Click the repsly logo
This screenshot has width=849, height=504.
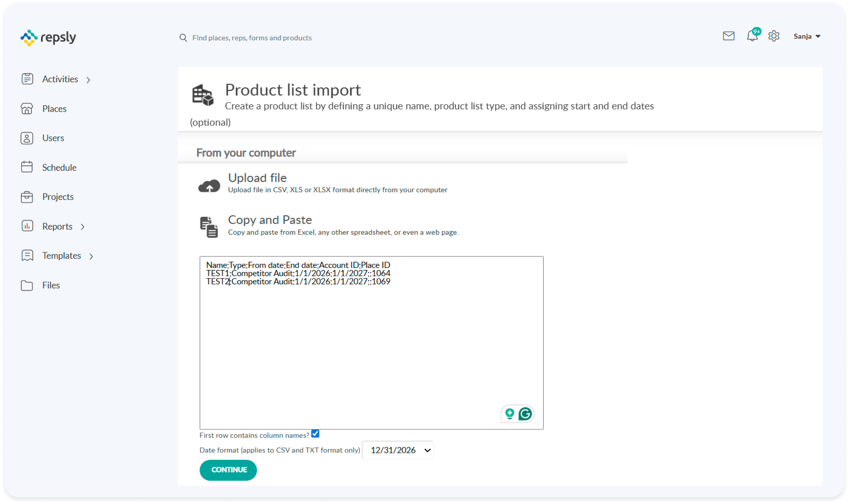pos(48,37)
